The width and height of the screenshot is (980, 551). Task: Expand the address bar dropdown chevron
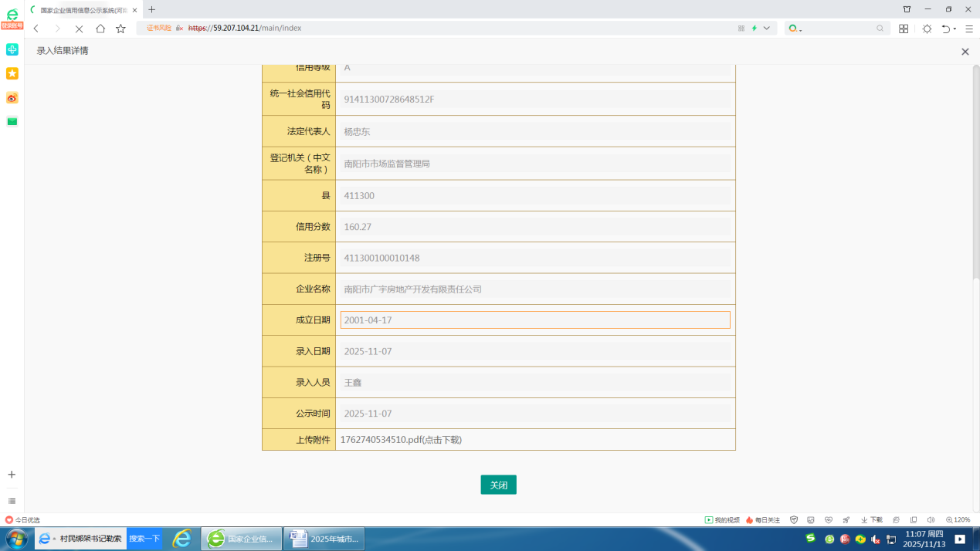pyautogui.click(x=767, y=28)
